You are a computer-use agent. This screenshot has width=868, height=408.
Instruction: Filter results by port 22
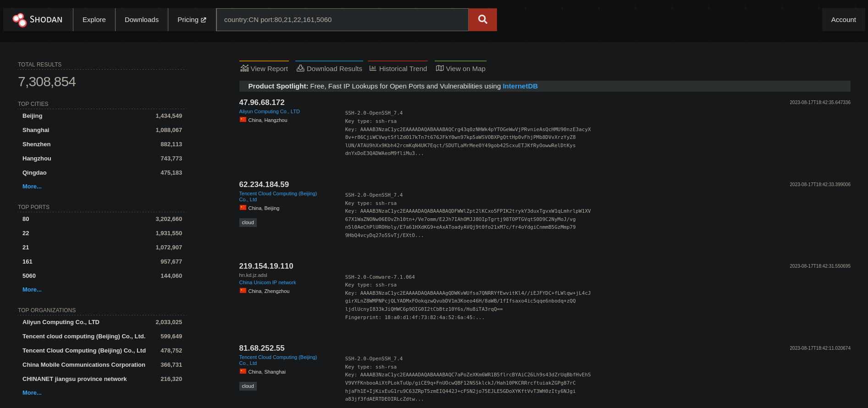click(x=26, y=233)
